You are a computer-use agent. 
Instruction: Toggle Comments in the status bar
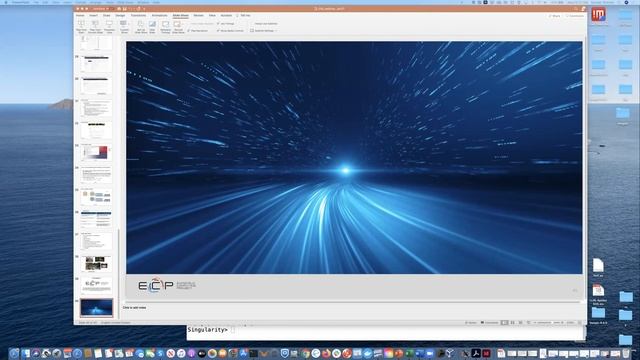[x=490, y=322]
